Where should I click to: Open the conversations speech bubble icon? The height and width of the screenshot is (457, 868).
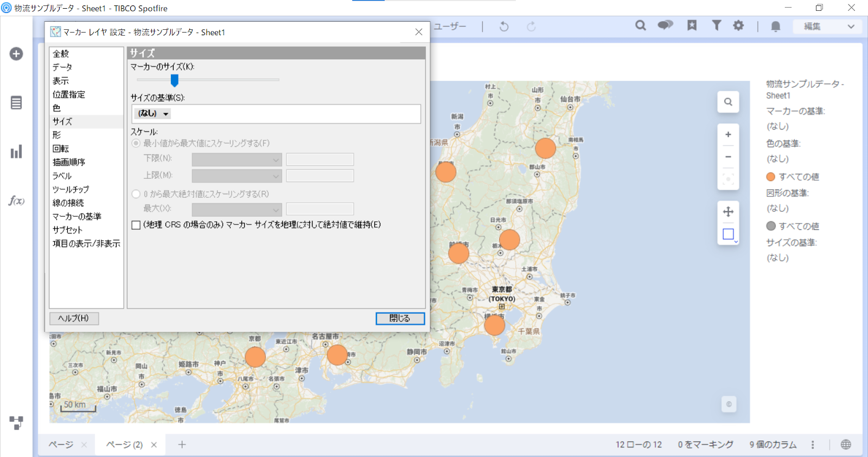(665, 25)
